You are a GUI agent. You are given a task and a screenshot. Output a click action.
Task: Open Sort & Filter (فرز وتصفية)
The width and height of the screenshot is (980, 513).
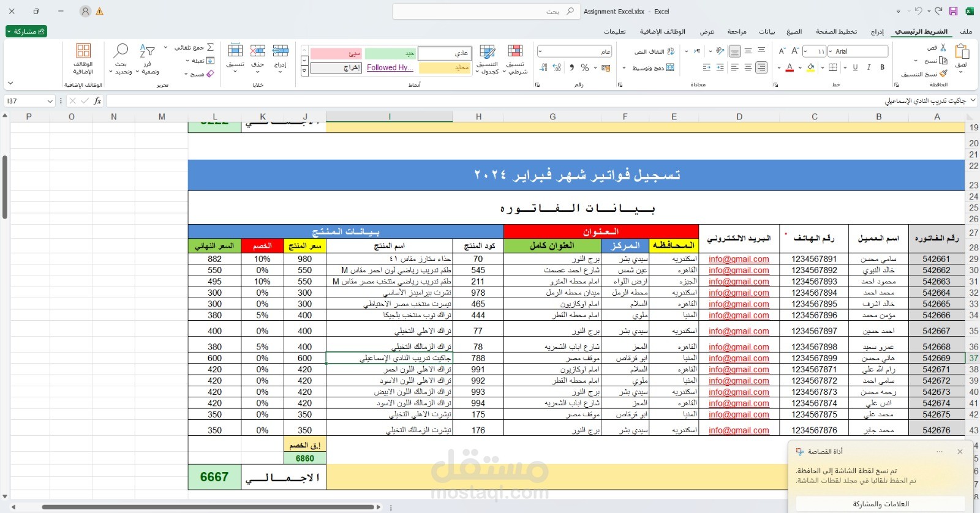(x=148, y=59)
